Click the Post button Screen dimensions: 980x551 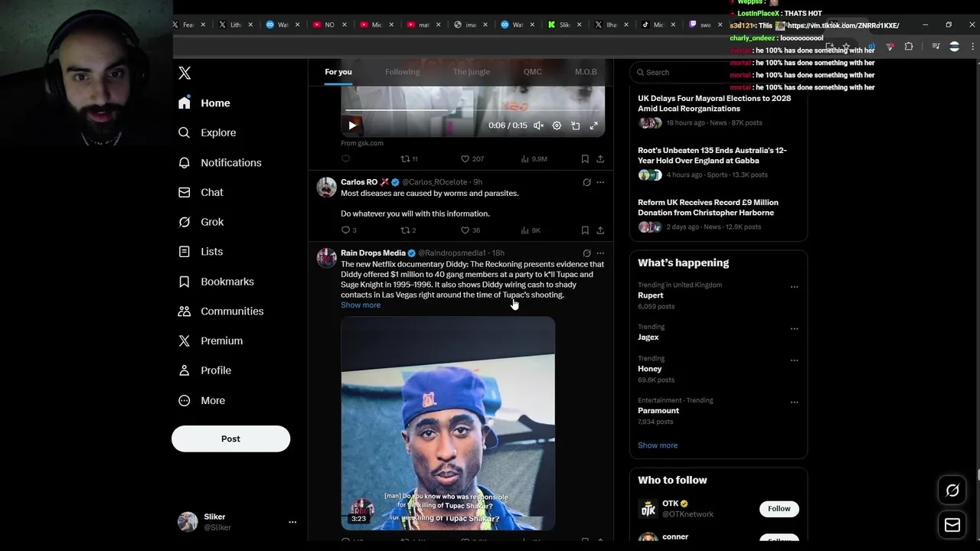tap(230, 439)
